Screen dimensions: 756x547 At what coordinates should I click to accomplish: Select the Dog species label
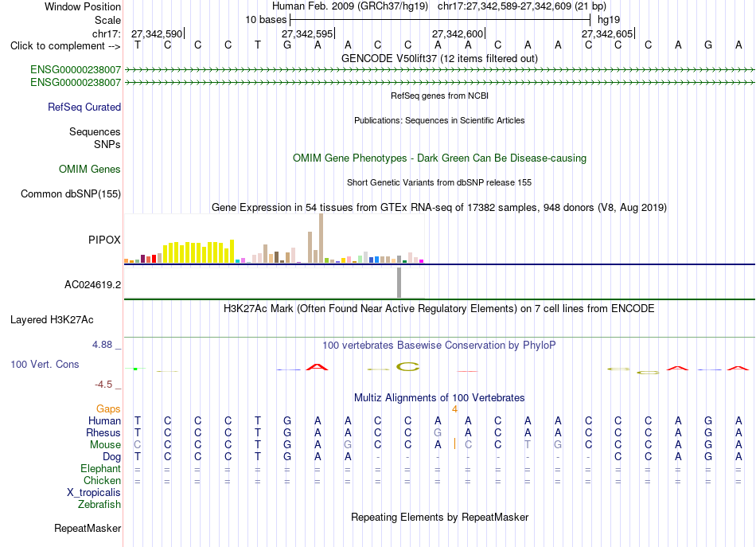tap(111, 456)
